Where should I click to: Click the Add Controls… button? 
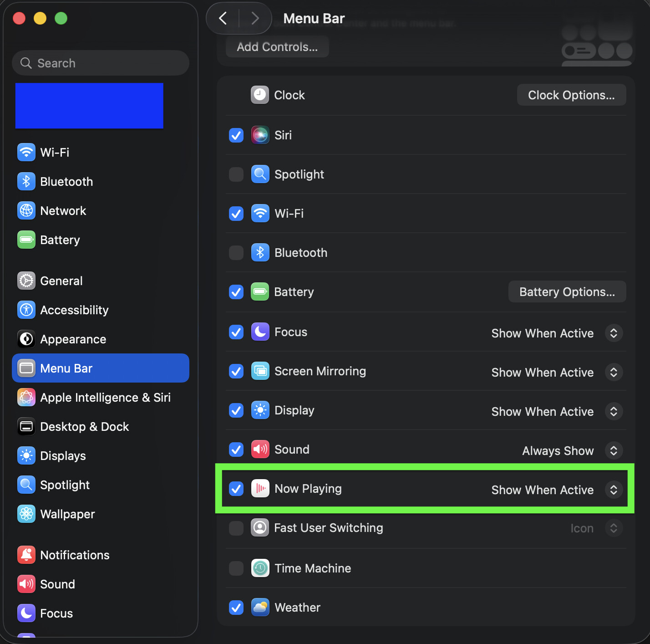pos(277,46)
